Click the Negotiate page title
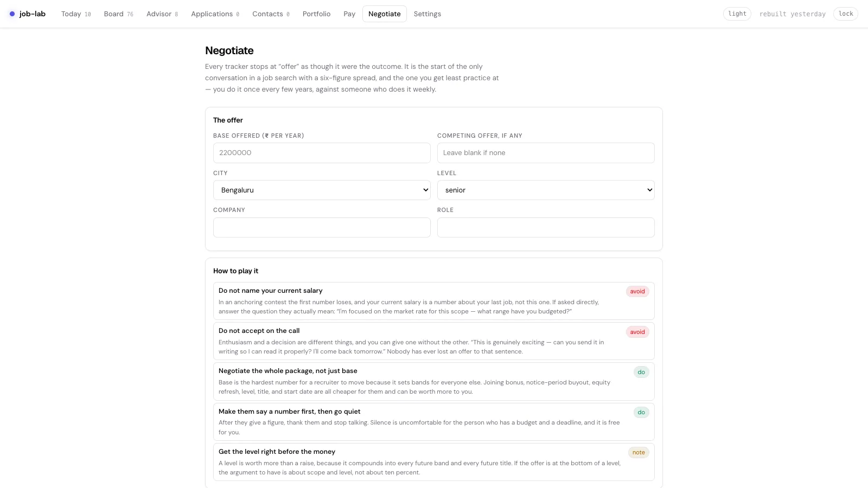This screenshot has width=868, height=488. 229,50
